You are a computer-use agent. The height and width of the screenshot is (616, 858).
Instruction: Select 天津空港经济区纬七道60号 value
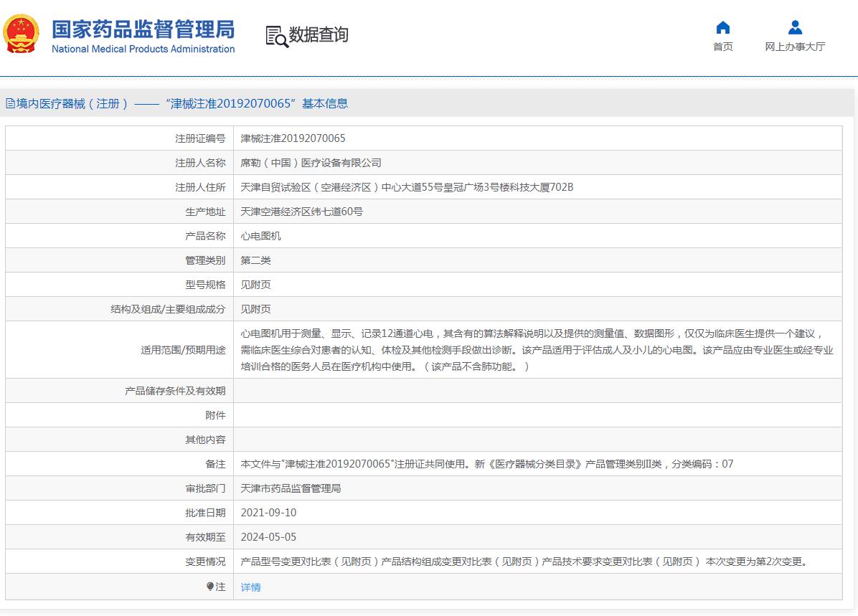301,212
